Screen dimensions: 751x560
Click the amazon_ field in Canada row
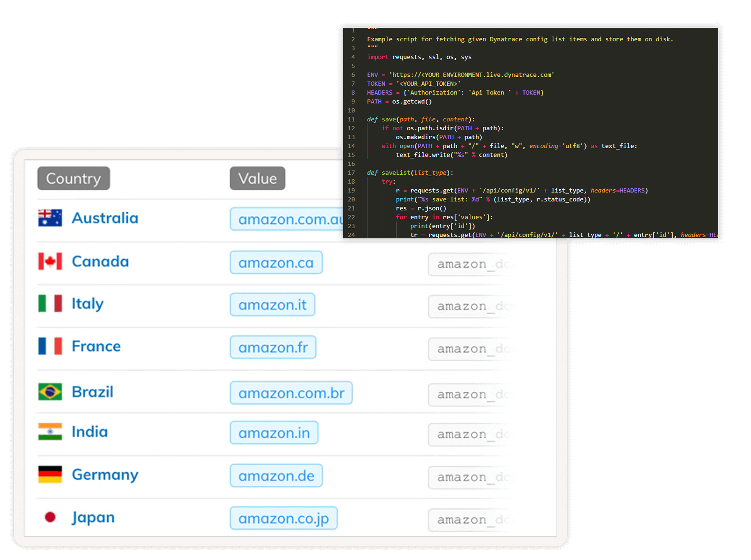pos(469,264)
